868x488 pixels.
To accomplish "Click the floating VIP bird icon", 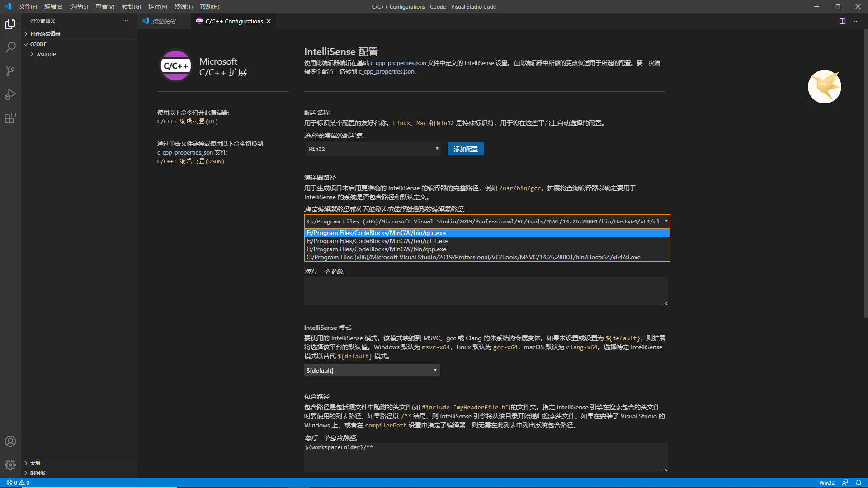I will click(825, 87).
